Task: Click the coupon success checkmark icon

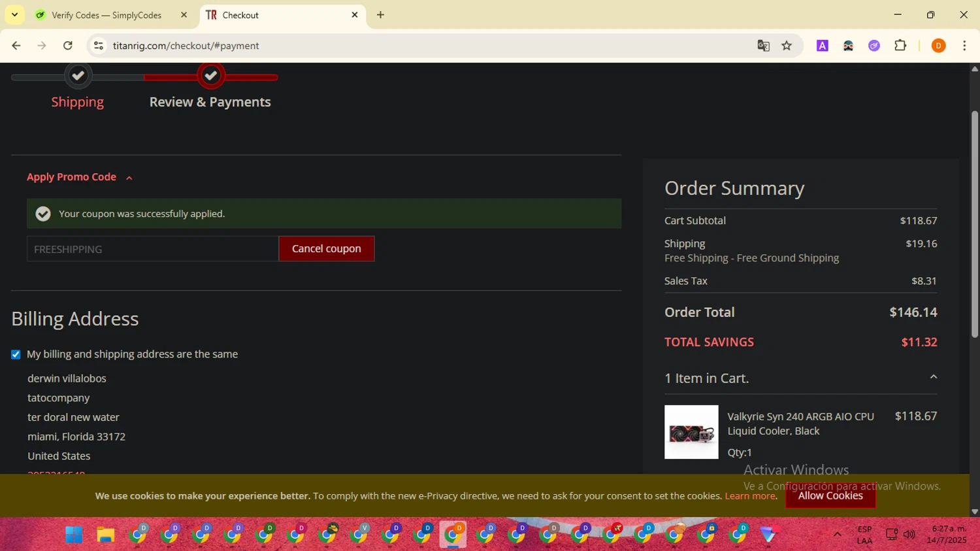Action: pos(43,214)
